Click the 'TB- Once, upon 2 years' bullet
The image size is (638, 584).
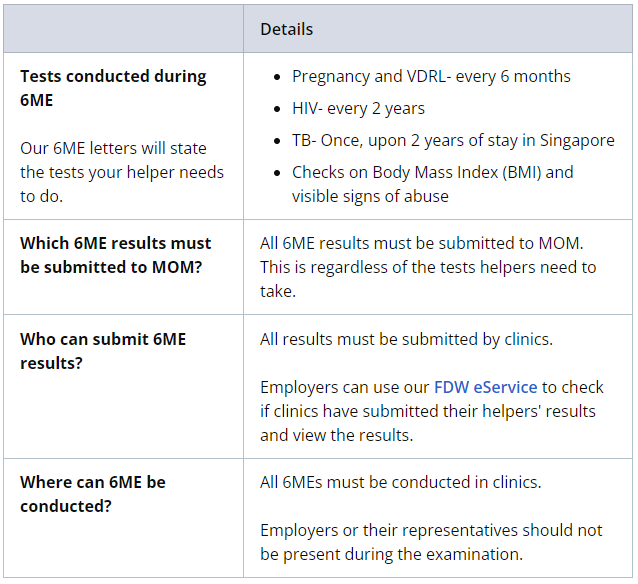pyautogui.click(x=453, y=140)
